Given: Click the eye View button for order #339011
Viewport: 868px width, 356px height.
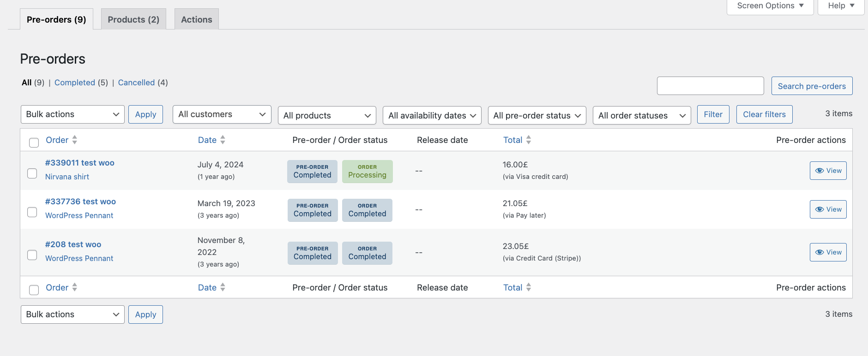Looking at the screenshot, I should [x=828, y=171].
